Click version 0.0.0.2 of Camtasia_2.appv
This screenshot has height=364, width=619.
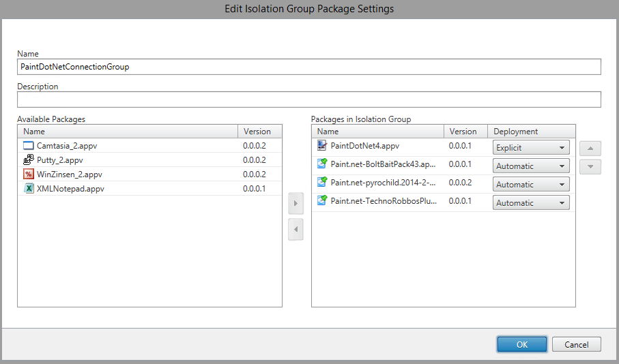tap(255, 145)
